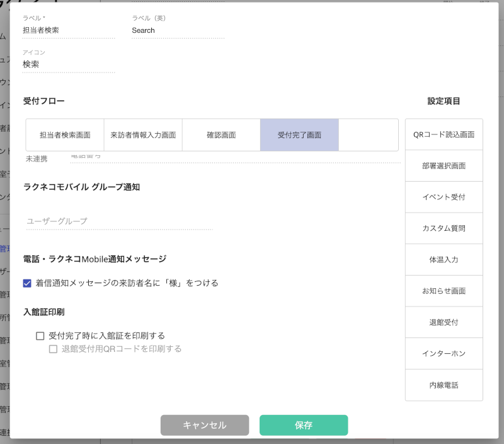Image resolution: width=504 pixels, height=444 pixels.
Task: Click the ラベル field containing 担当者検索
Action: point(69,30)
